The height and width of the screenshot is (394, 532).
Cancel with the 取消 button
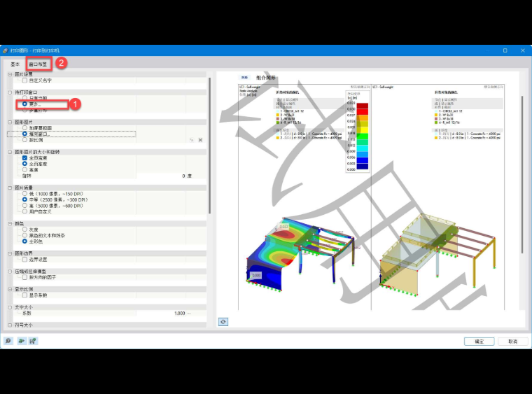512,342
